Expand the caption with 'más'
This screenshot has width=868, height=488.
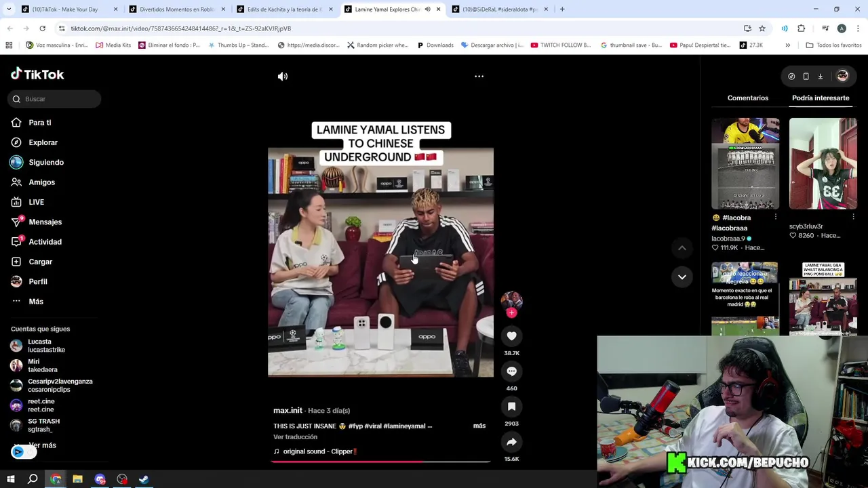[479, 426]
